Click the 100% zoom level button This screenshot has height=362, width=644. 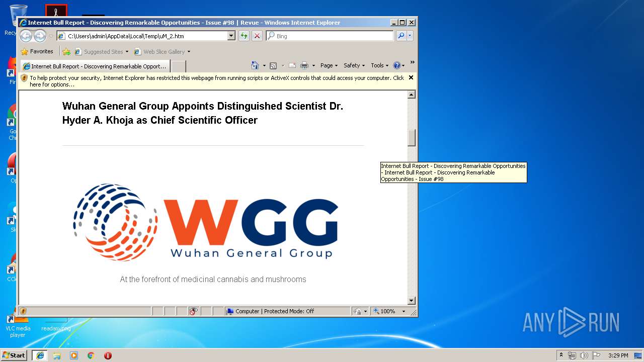tap(385, 311)
